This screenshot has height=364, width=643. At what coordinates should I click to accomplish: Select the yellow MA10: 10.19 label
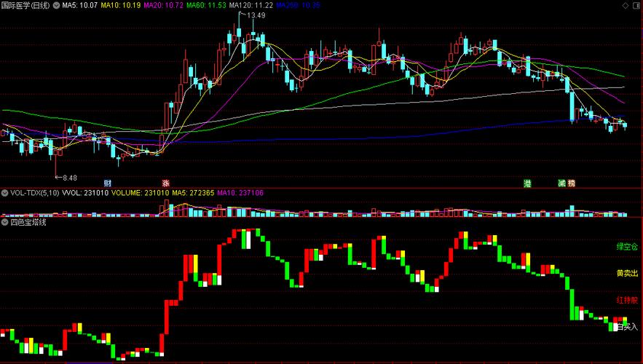pos(121,5)
